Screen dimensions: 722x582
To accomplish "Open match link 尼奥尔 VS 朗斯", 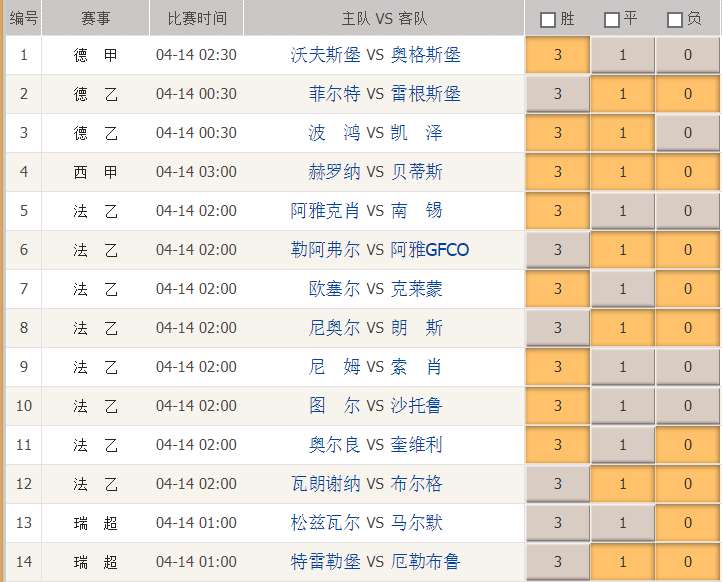I will point(375,328).
